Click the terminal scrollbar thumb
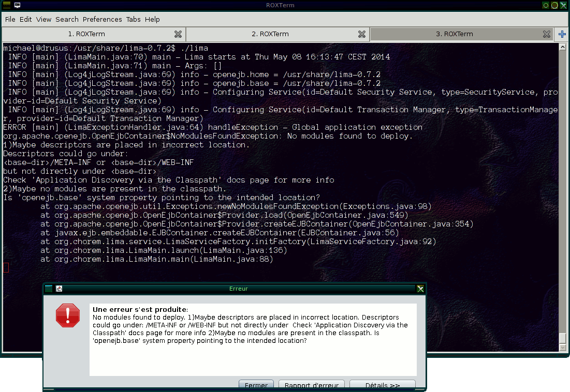 tap(562, 338)
